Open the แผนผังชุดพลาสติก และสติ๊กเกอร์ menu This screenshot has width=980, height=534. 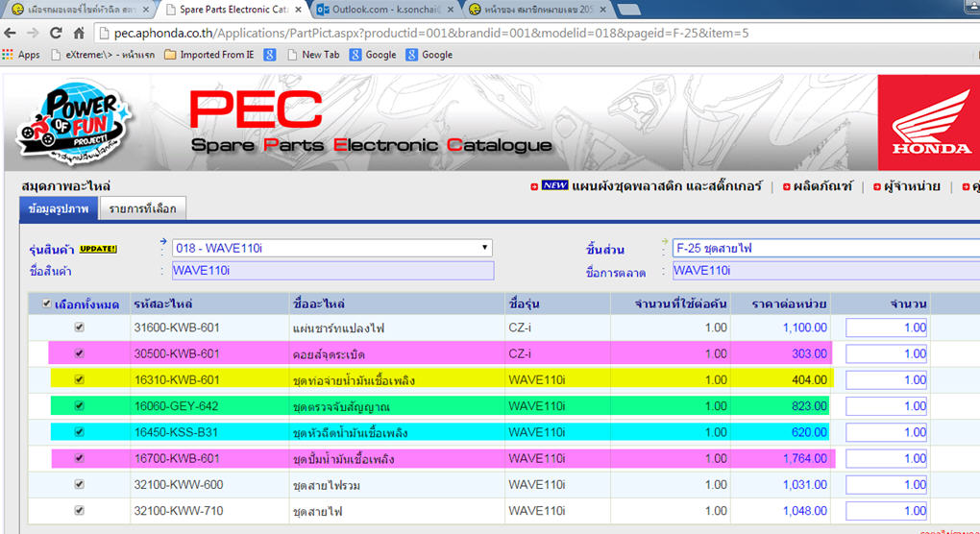tap(667, 186)
